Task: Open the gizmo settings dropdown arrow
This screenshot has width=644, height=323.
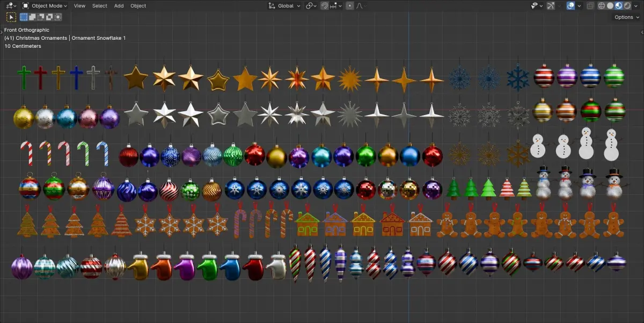Action: point(559,6)
